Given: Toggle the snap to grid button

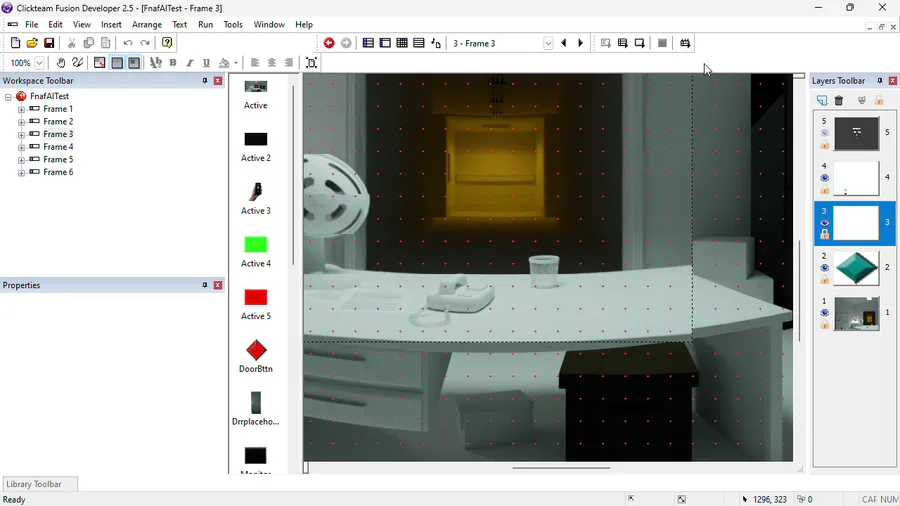Looking at the screenshot, I should pyautogui.click(x=134, y=63).
